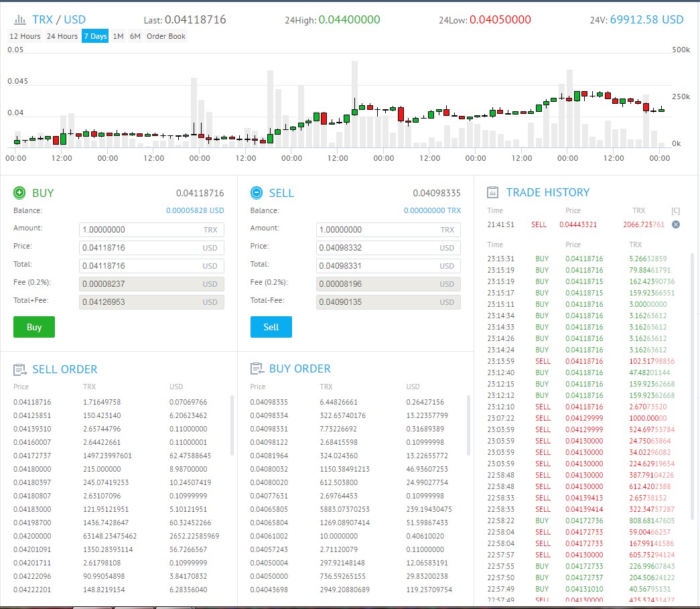
Task: Focus the Sell Amount TRX field
Action: point(388,230)
